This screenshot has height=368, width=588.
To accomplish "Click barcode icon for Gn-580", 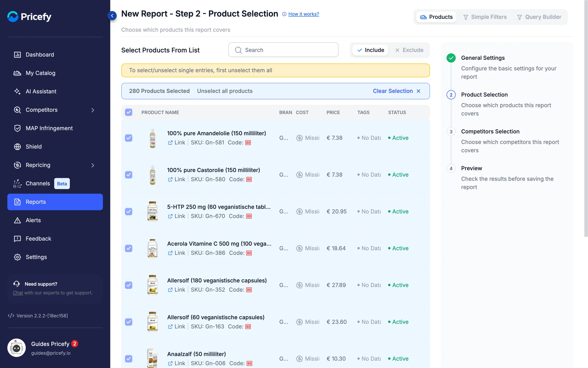I will pos(249,180).
